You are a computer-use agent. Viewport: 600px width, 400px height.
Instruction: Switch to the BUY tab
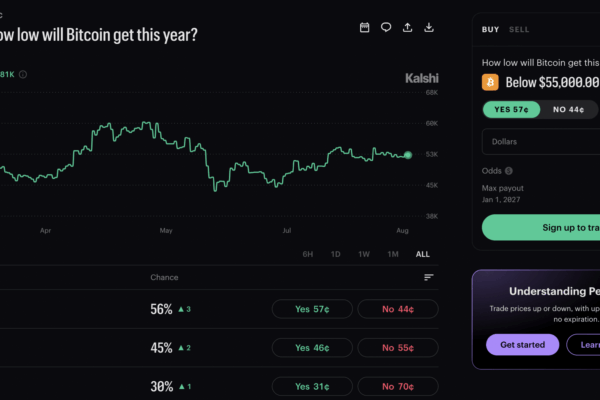490,29
